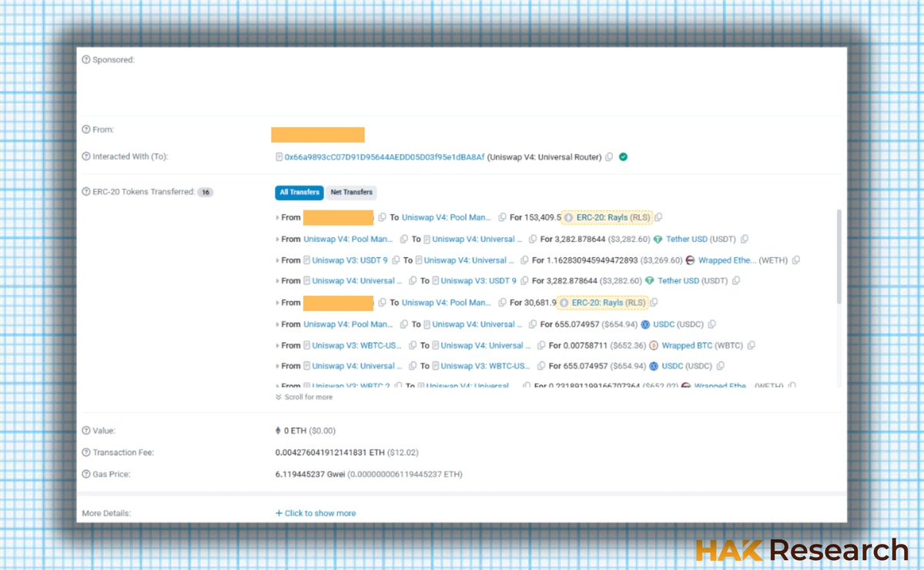Copy Rayls token address in the 30,681.9 row
The height and width of the screenshot is (570, 924).
(654, 303)
